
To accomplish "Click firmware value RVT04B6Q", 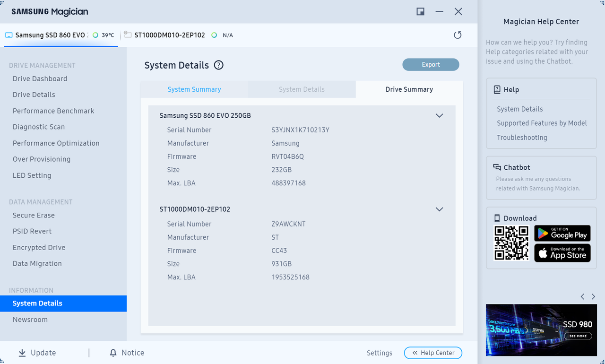I will pos(287,156).
